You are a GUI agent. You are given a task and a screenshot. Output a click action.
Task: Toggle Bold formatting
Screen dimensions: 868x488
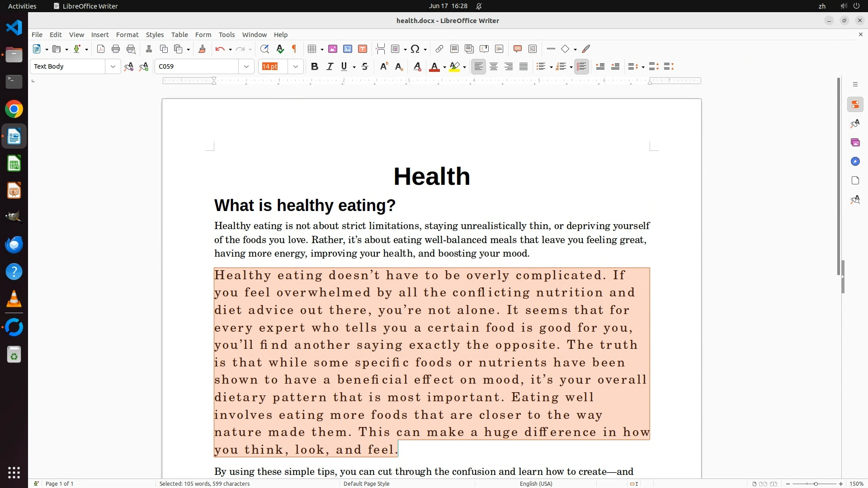click(x=315, y=67)
